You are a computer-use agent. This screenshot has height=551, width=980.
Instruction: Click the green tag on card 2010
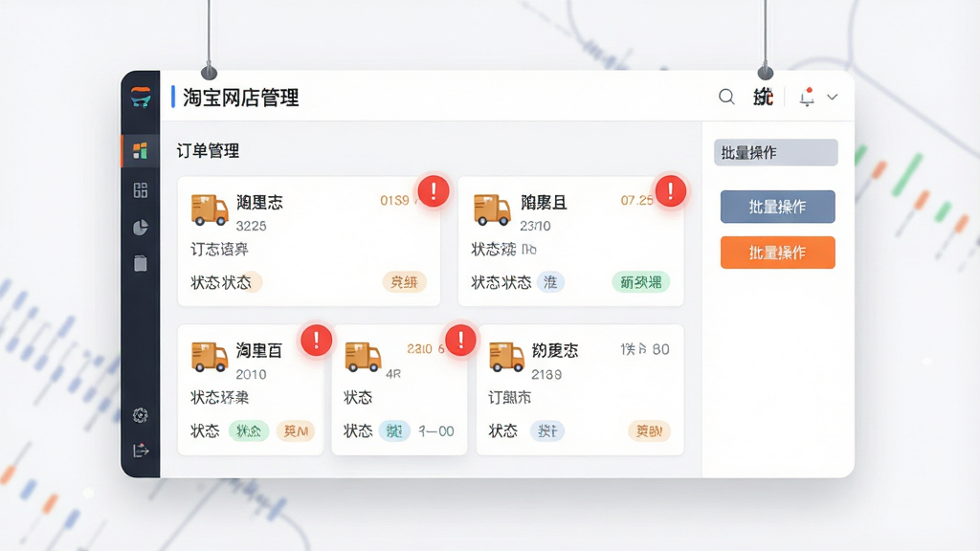tap(249, 431)
